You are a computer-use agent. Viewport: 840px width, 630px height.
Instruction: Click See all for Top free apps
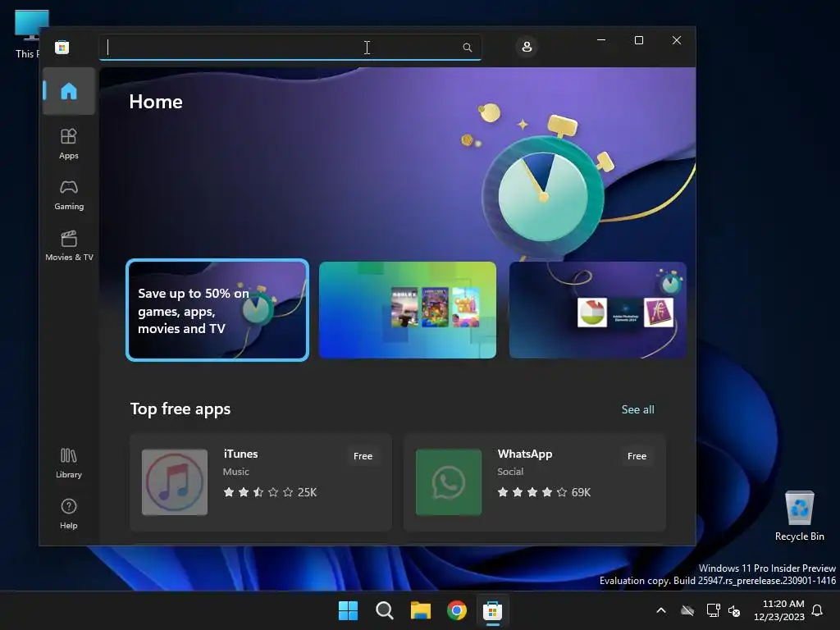click(637, 409)
